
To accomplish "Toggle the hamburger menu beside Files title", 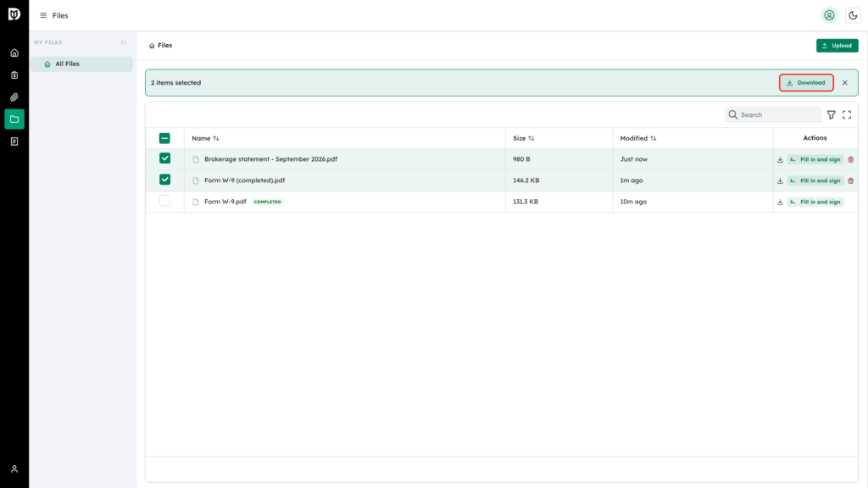I will 43,15.
